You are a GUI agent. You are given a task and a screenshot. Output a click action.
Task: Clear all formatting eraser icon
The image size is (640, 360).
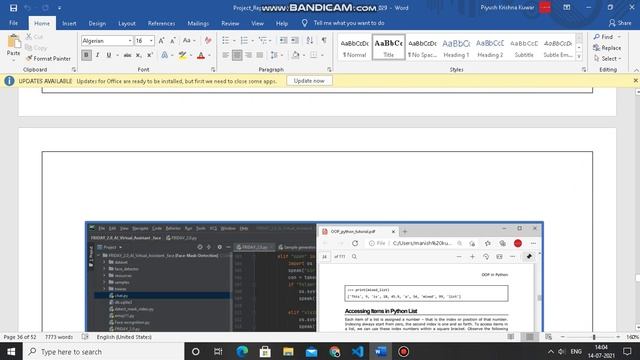(x=208, y=40)
